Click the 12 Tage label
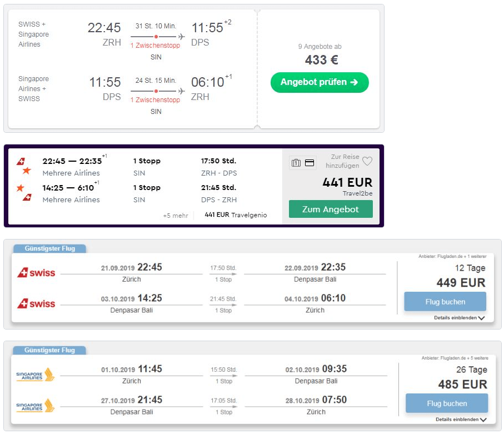The height and width of the screenshot is (434, 504). pos(470,268)
